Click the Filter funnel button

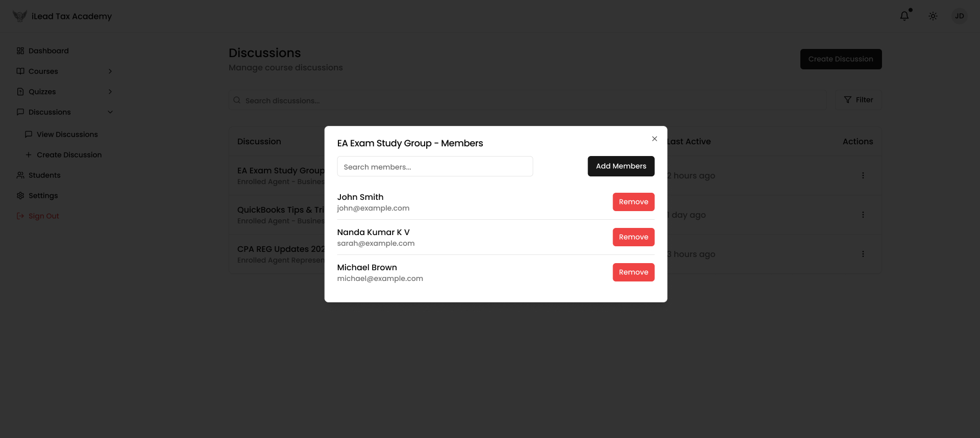pos(858,100)
